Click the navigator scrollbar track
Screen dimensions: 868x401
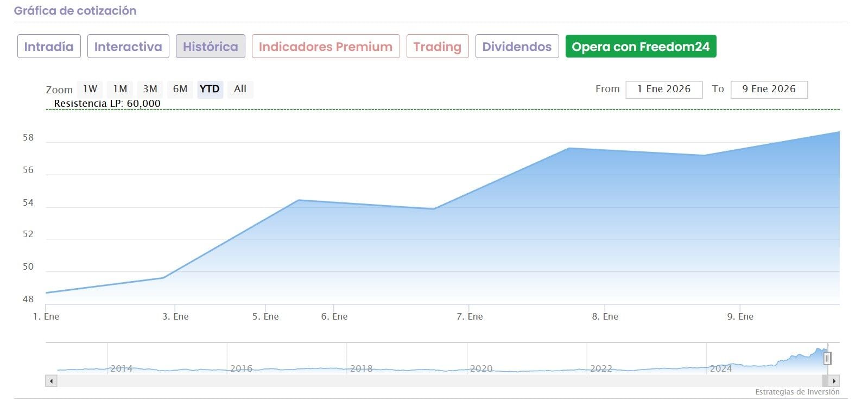434,381
